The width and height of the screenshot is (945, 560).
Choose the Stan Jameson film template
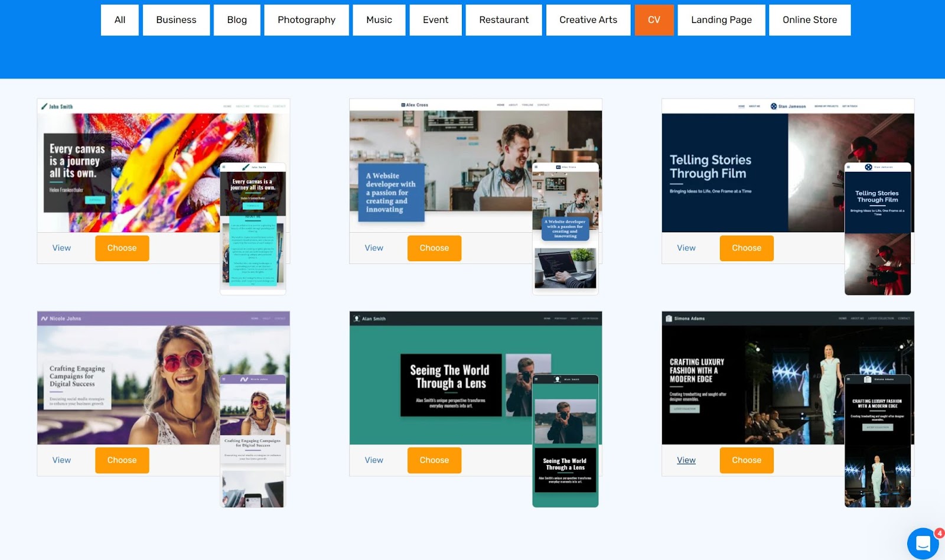tap(746, 248)
